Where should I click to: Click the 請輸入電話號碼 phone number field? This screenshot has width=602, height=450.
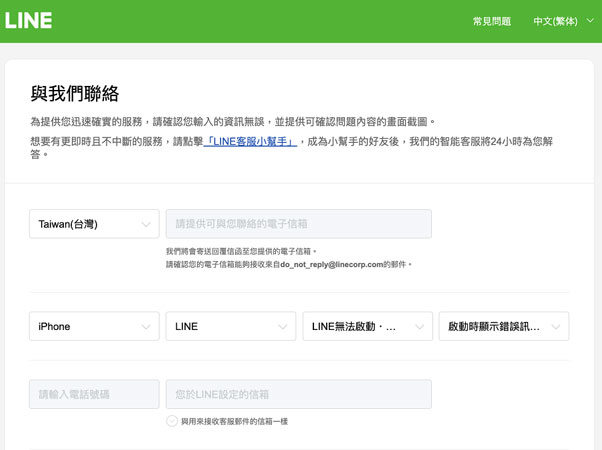click(94, 394)
